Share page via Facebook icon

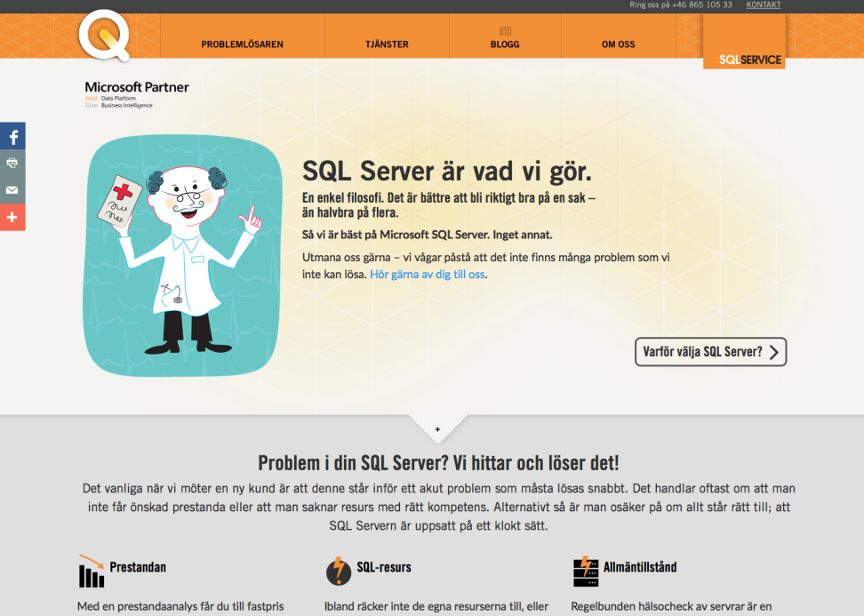[12, 136]
